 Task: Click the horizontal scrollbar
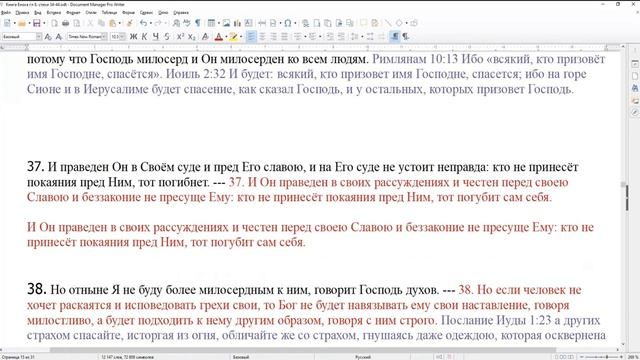[x=303, y=350]
